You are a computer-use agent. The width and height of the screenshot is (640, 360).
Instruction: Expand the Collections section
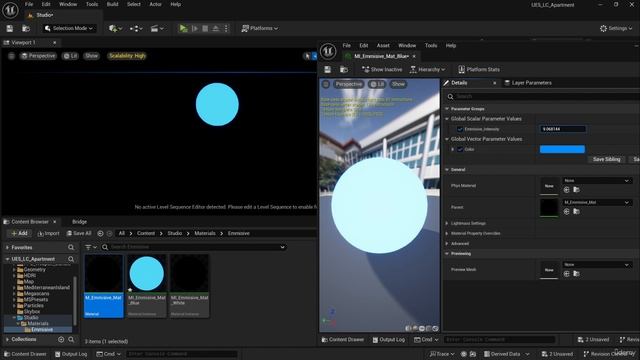pos(7,339)
